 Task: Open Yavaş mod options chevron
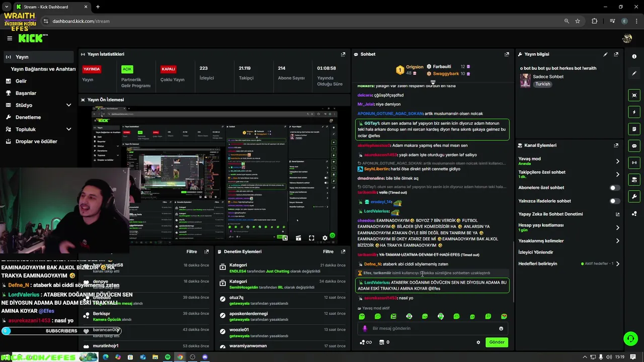point(617,161)
